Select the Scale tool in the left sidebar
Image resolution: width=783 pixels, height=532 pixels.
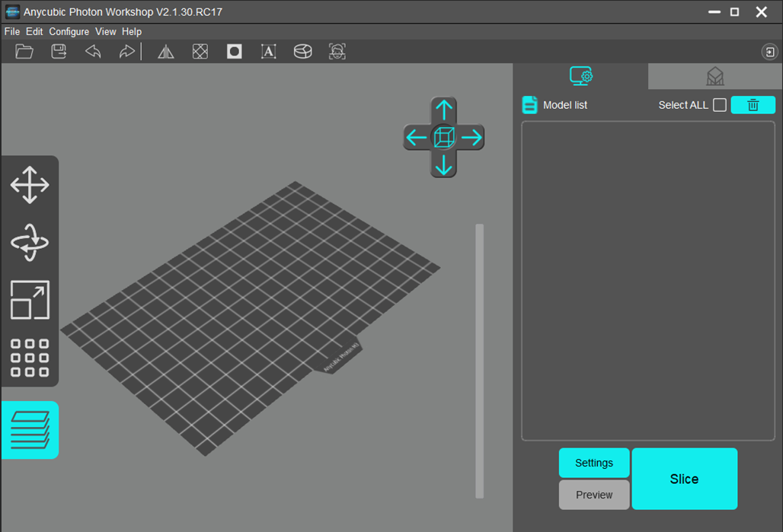(x=30, y=300)
